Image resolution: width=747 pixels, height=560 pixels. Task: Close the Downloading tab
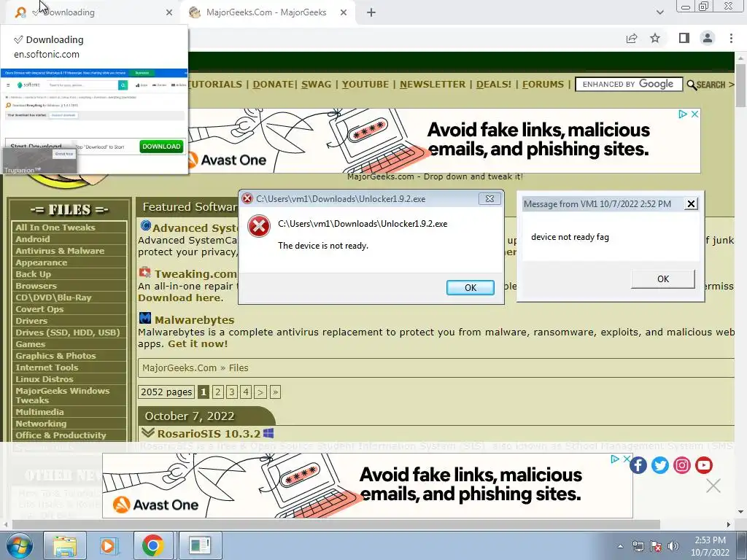click(169, 12)
